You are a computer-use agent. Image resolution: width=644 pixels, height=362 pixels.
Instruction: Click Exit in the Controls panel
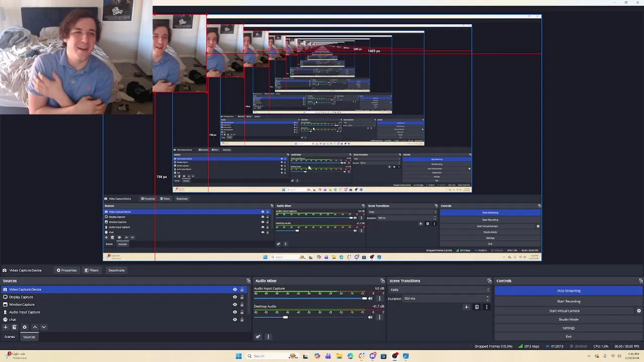point(569,336)
